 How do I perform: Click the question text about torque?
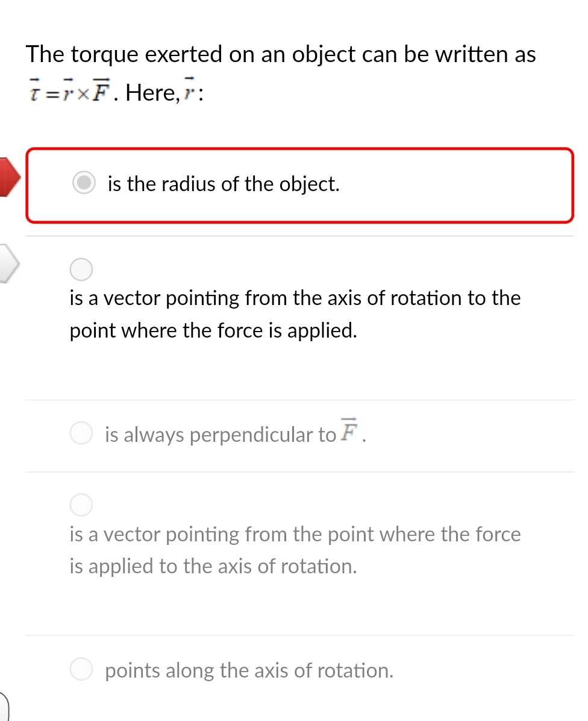click(x=280, y=54)
